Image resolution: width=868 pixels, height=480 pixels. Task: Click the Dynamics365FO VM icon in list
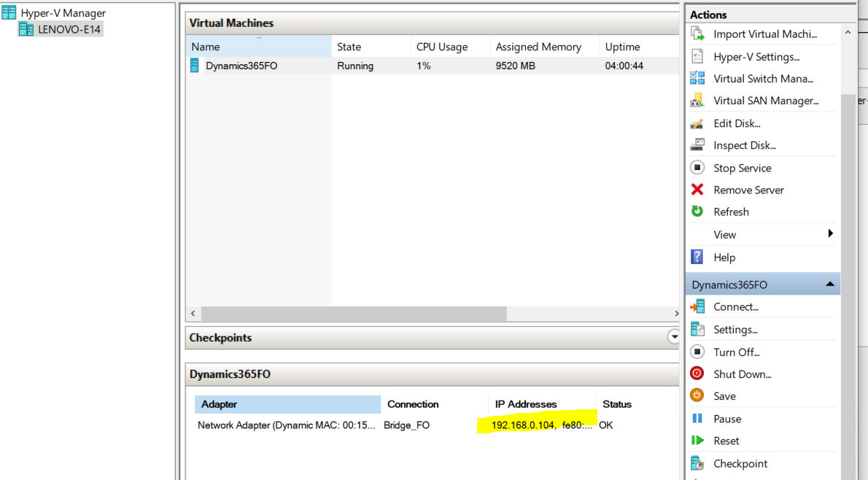coord(194,66)
